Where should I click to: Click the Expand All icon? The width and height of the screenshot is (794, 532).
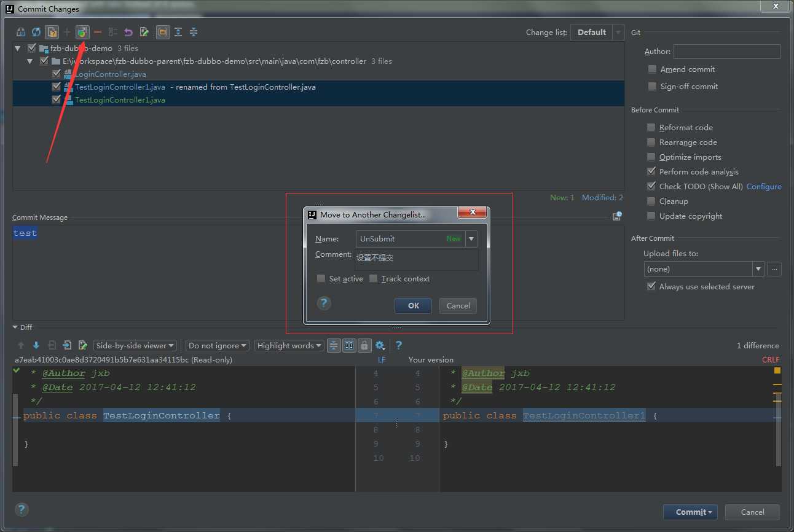pos(178,32)
